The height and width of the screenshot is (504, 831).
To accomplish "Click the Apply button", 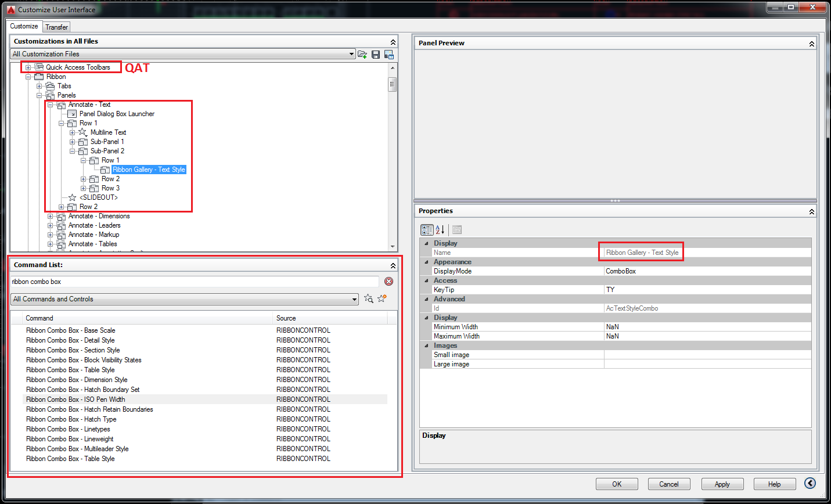I will pos(722,483).
